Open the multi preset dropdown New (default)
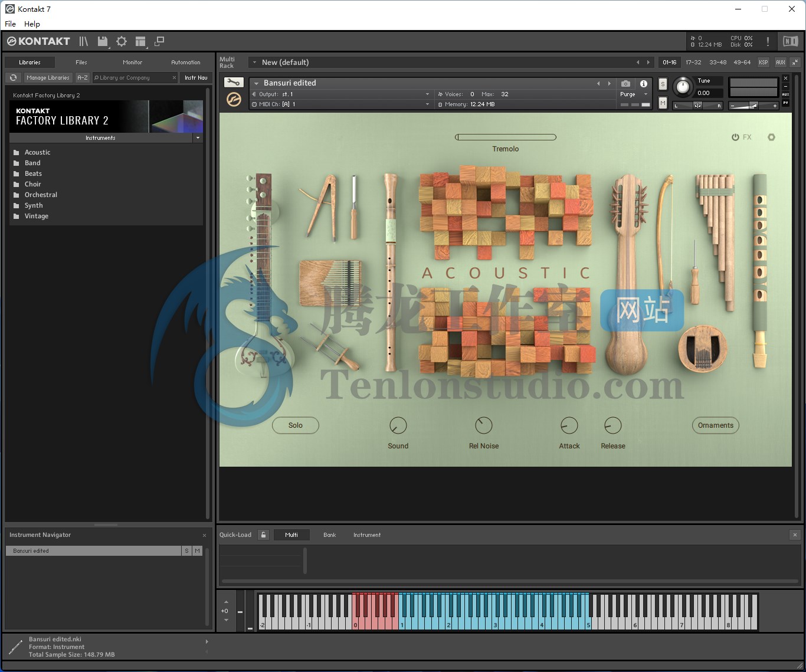 (x=254, y=62)
